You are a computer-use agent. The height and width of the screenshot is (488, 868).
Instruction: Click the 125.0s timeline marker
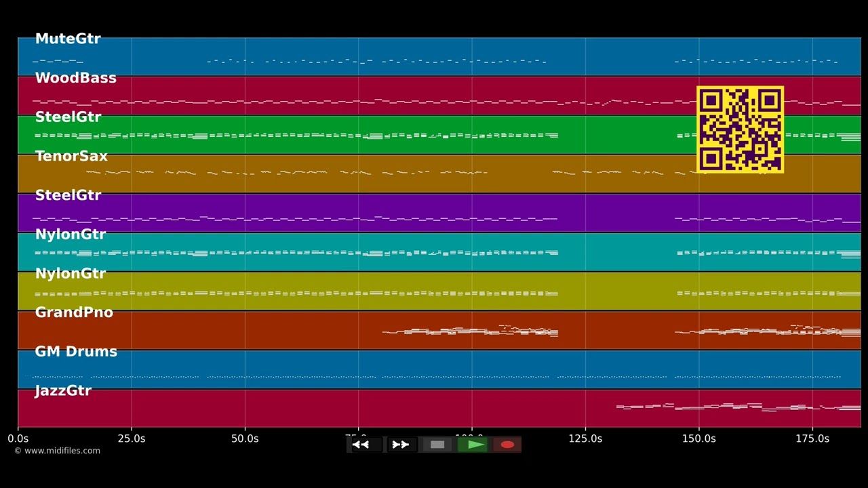pos(585,439)
